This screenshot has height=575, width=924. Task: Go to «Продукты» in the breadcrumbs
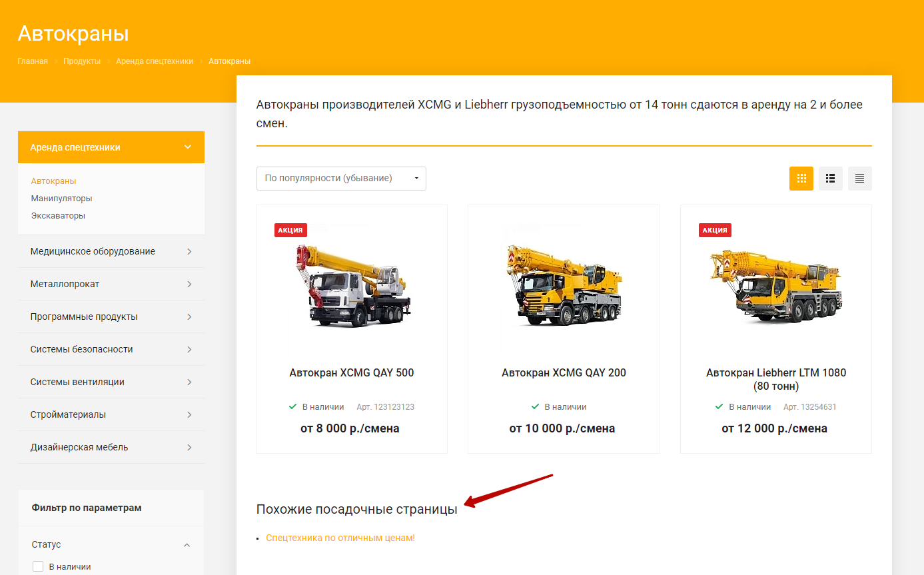[82, 61]
